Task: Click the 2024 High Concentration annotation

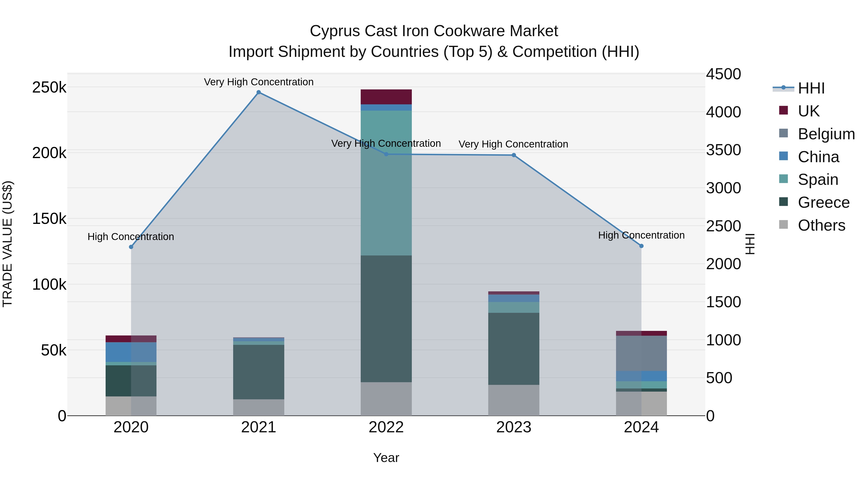Action: pyautogui.click(x=642, y=235)
